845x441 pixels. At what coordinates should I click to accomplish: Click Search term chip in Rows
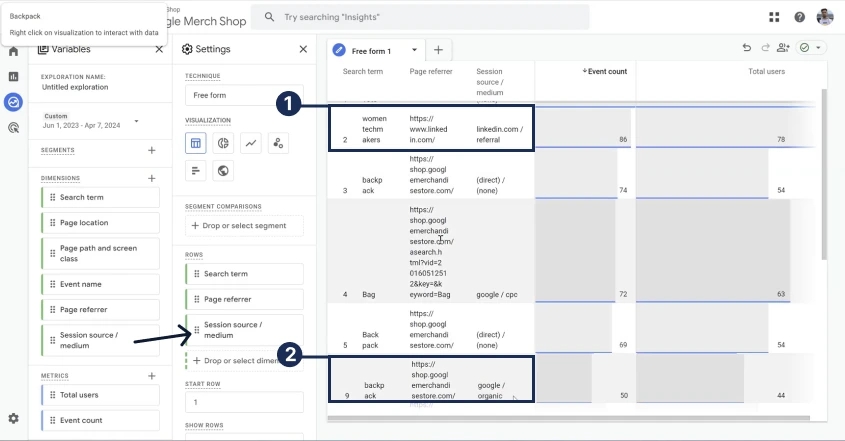coord(244,274)
